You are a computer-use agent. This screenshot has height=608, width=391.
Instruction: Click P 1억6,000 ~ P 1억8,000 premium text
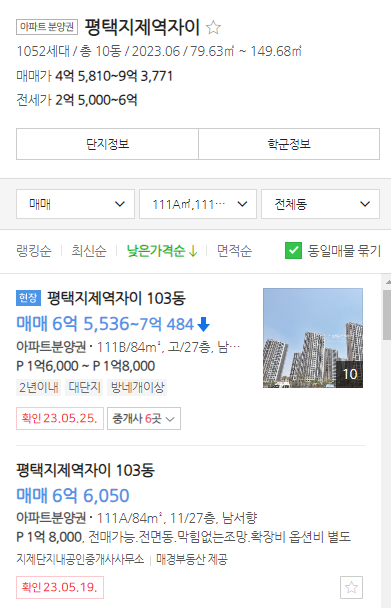tap(86, 366)
